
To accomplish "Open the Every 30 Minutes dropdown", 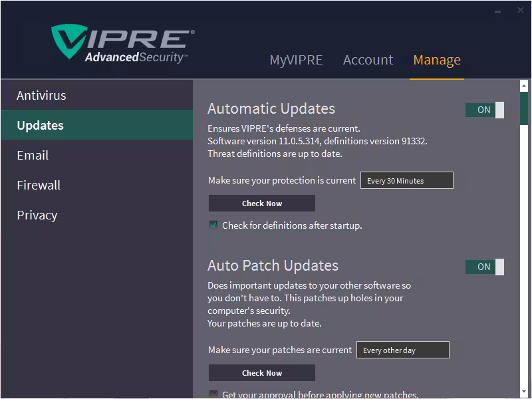I will tap(406, 180).
